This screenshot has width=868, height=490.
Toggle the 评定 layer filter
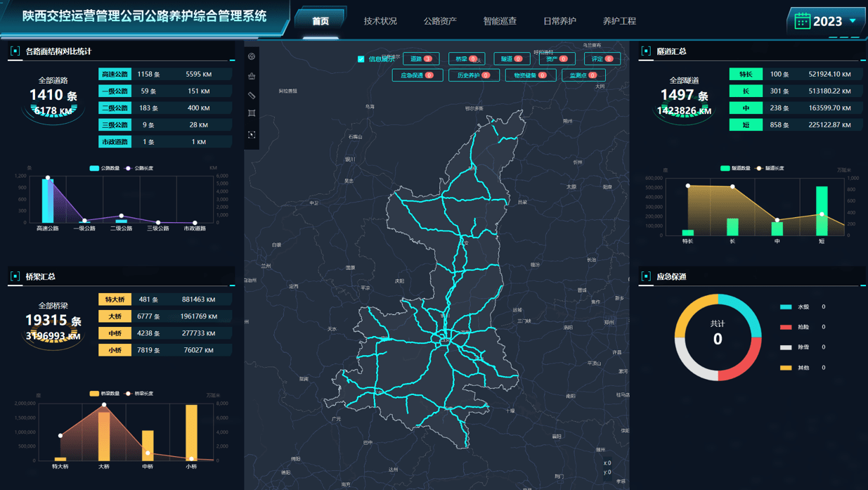click(602, 59)
